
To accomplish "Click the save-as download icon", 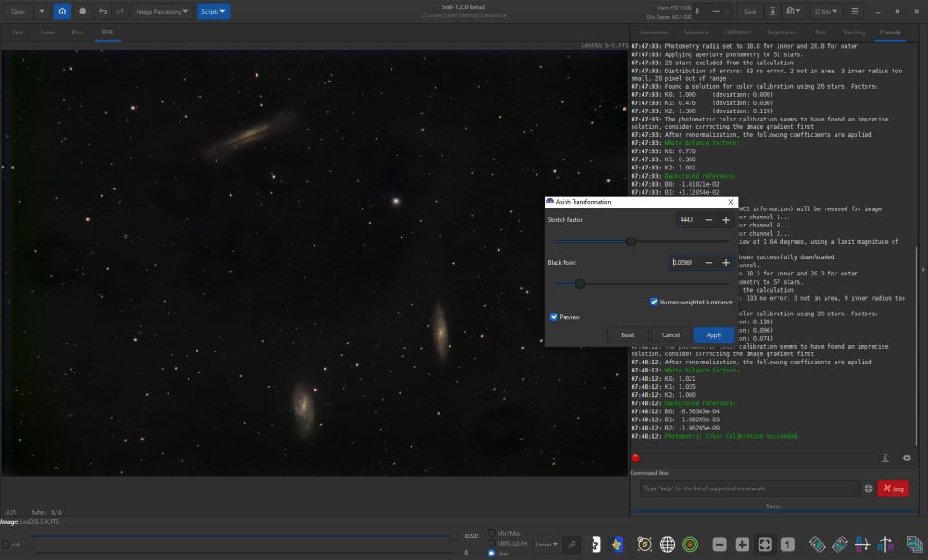I will [x=772, y=11].
